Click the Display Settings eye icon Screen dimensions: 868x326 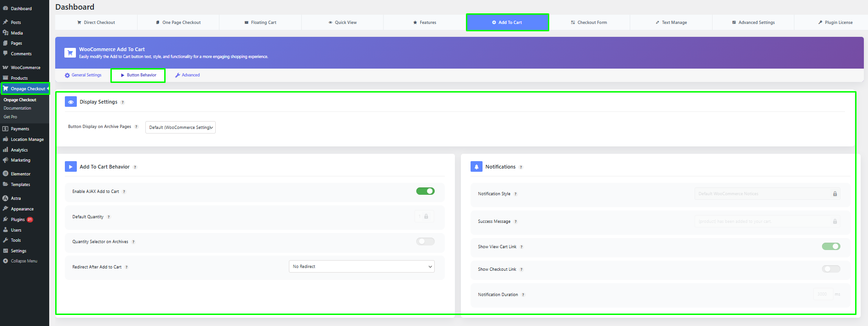point(71,102)
